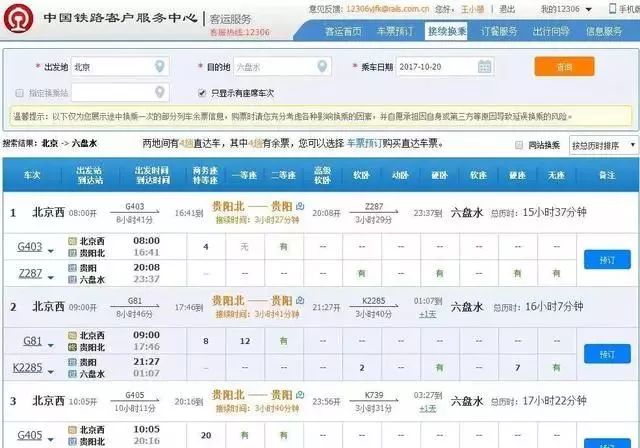
Task: Click the 乘车日期 input showing 2017-10-20
Action: (445, 67)
